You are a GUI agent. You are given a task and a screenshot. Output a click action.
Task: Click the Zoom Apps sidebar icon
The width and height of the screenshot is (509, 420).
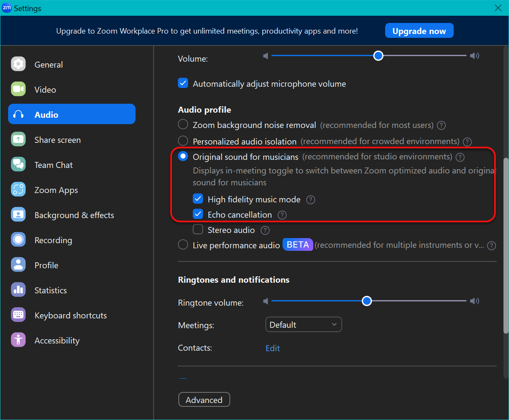18,190
